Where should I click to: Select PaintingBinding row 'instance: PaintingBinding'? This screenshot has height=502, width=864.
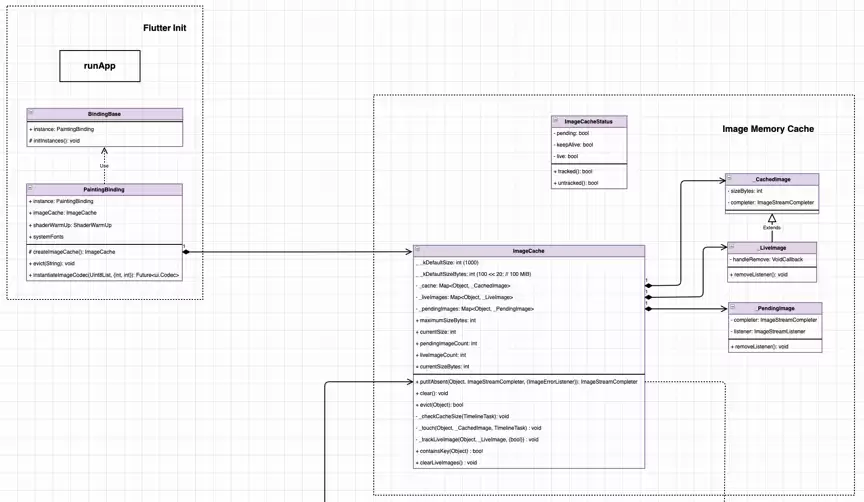point(104,201)
